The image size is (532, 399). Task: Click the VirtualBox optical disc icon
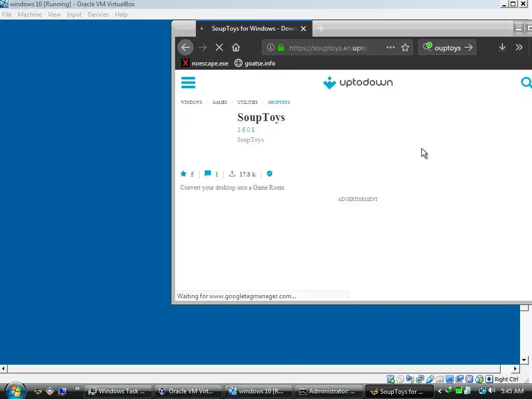401,379
